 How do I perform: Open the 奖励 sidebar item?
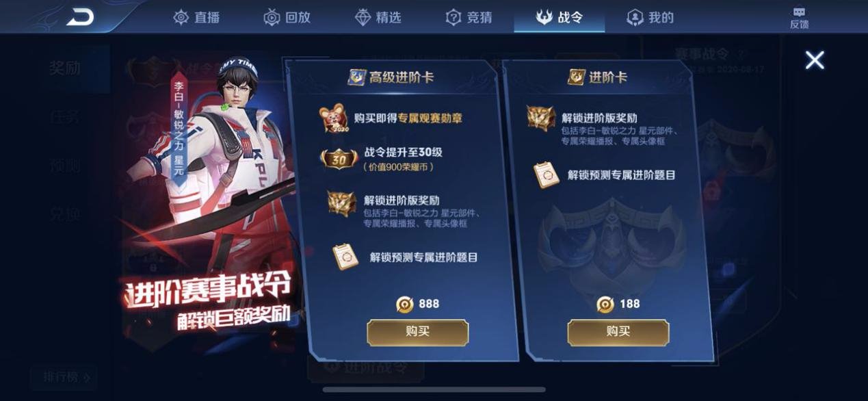click(65, 68)
